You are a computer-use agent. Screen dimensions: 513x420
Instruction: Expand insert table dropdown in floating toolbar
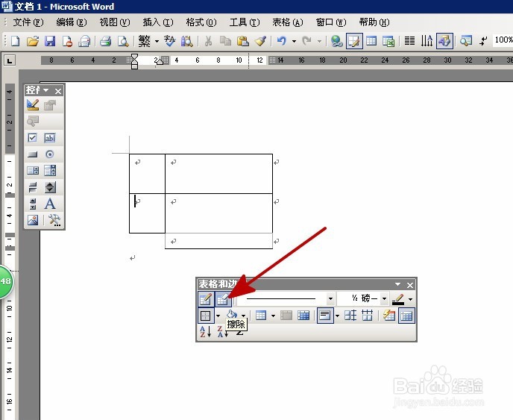click(273, 316)
